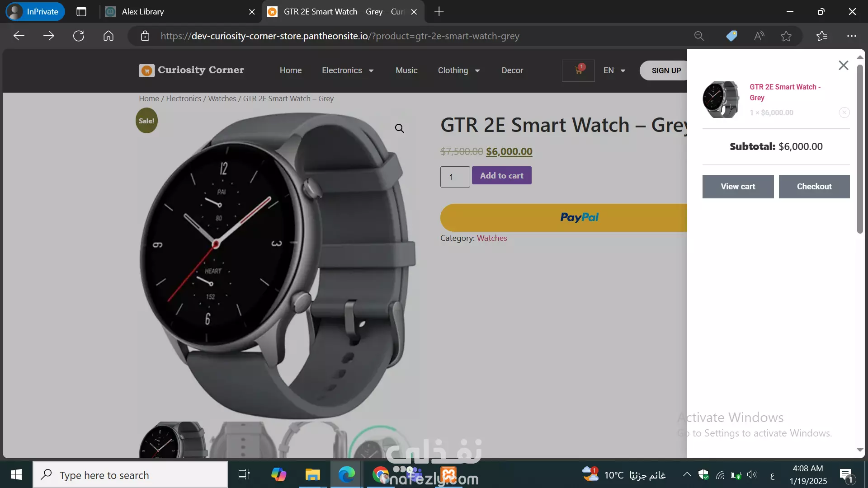Viewport: 868px width, 488px height.
Task: Open the Favorites list icon
Action: pos(822,36)
